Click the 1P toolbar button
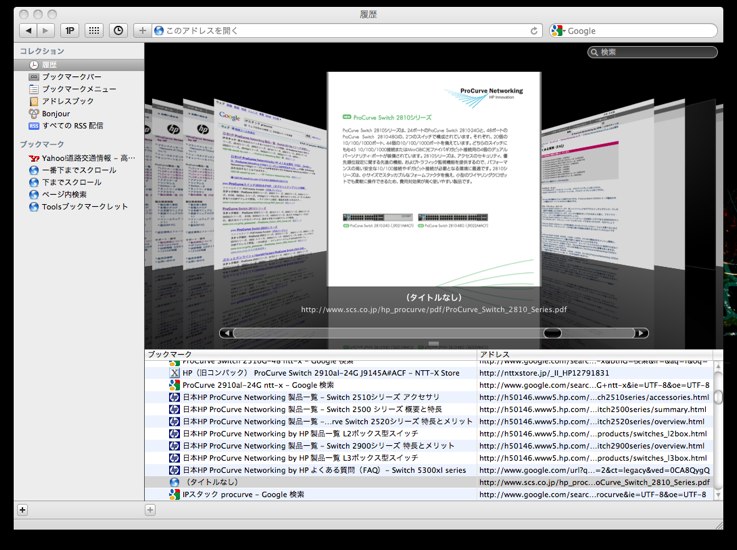 coord(70,31)
